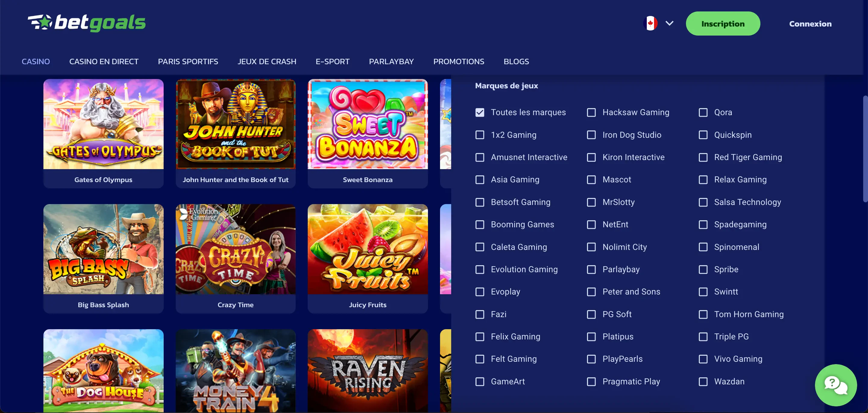Click the Gates of Olympus title
The height and width of the screenshot is (413, 868).
click(103, 180)
